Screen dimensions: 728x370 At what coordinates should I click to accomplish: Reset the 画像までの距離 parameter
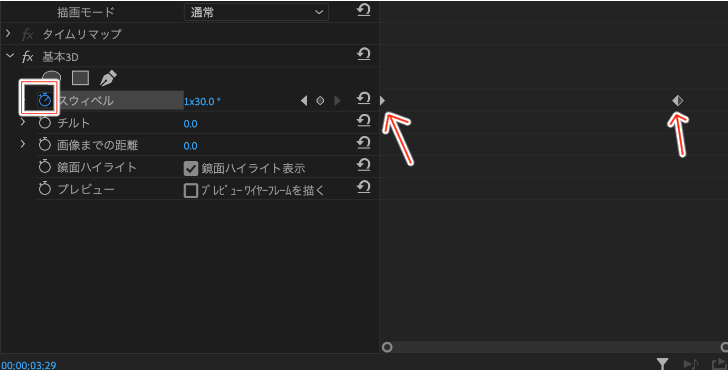coord(364,143)
